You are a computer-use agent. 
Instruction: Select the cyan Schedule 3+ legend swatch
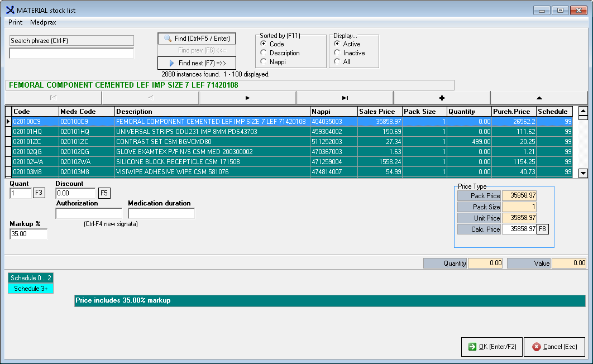31,289
